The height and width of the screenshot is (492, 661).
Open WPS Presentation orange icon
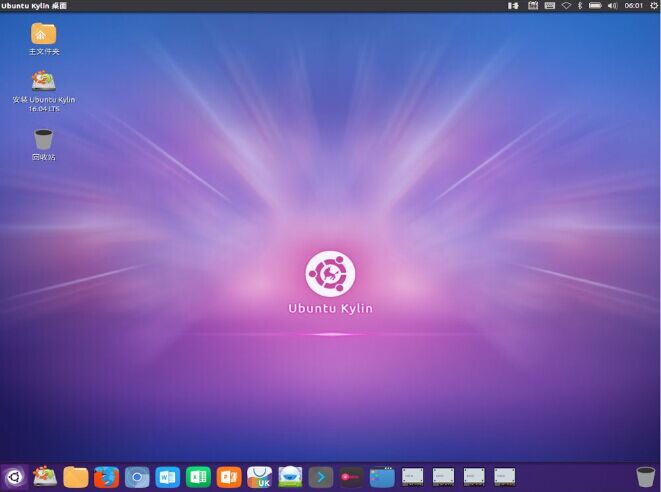pos(229,477)
